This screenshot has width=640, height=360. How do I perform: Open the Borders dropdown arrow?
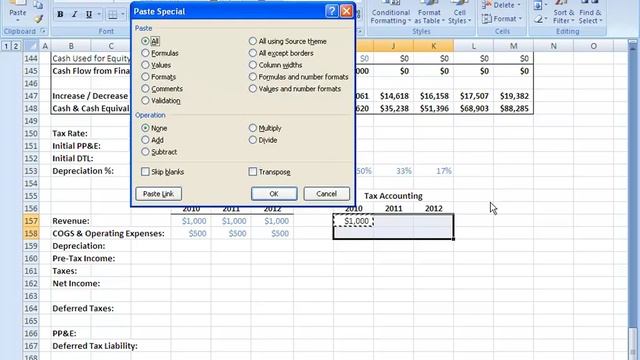(122, 15)
